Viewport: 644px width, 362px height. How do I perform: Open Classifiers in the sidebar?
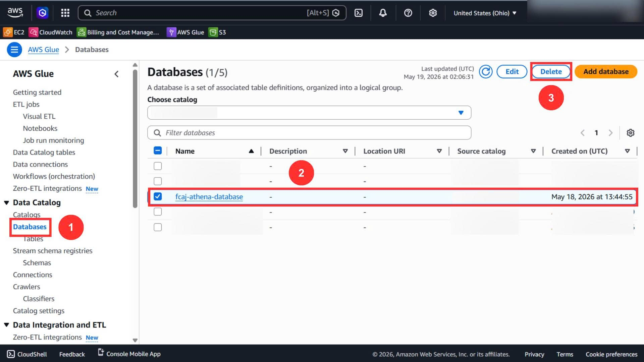tap(39, 299)
